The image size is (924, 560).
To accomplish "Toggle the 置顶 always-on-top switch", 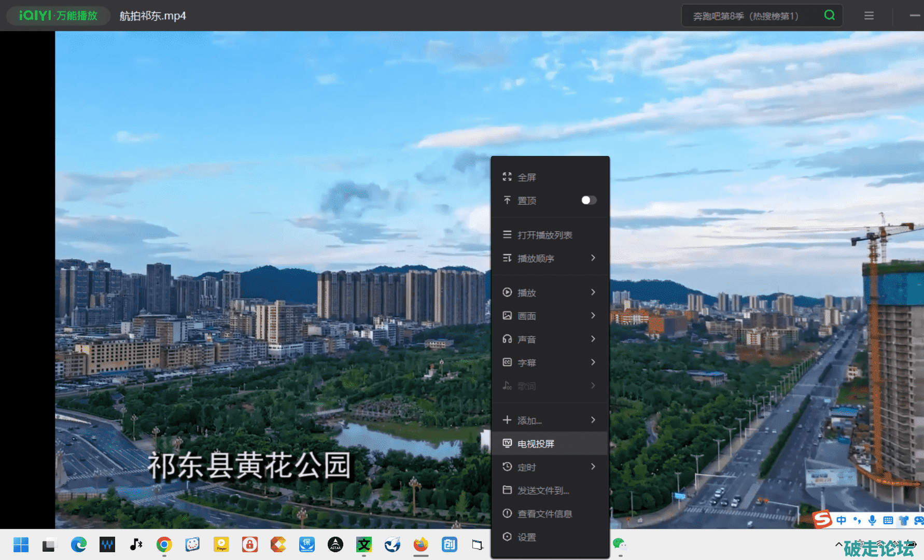I will pos(589,200).
